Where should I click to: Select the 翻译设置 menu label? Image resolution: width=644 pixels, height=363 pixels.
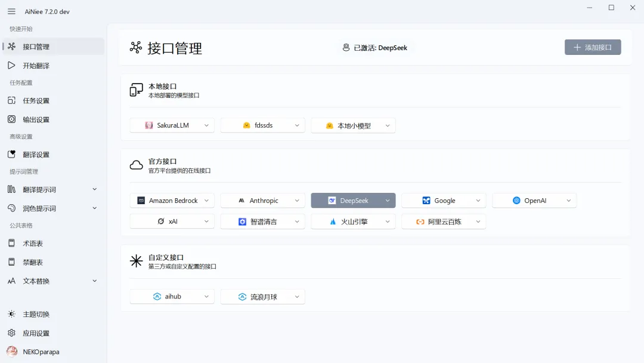pyautogui.click(x=36, y=155)
